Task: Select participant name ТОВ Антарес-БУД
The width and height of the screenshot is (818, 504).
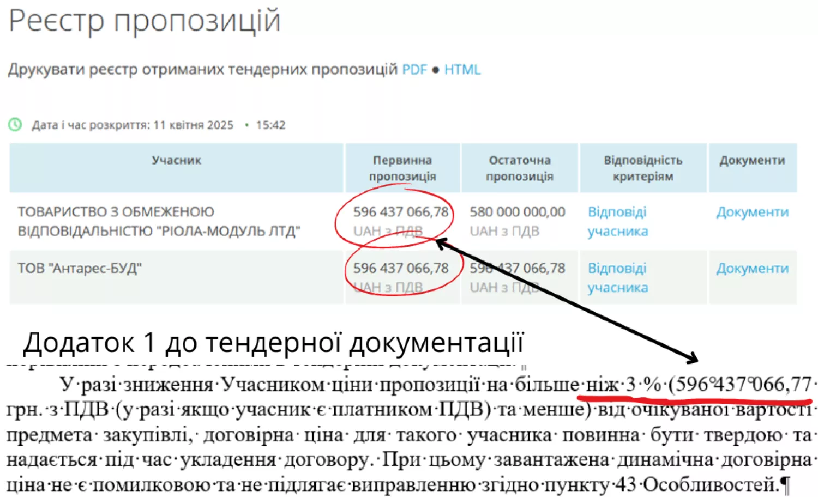Action: click(x=80, y=268)
